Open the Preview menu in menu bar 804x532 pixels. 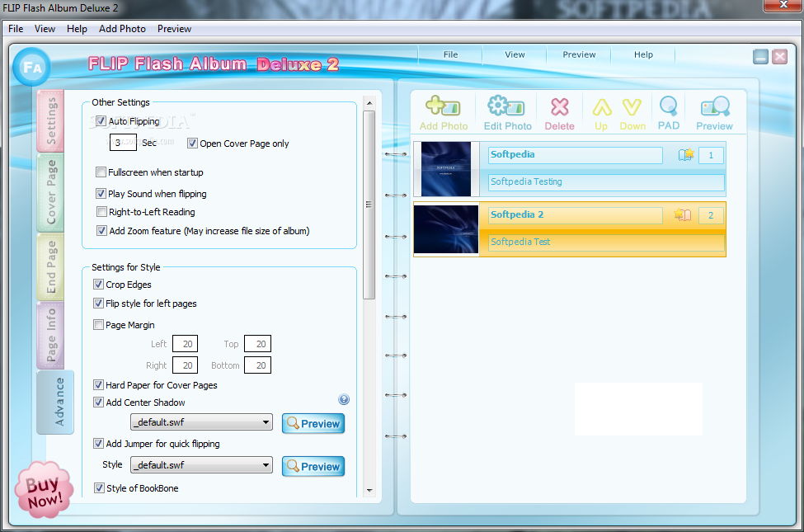[x=174, y=29]
